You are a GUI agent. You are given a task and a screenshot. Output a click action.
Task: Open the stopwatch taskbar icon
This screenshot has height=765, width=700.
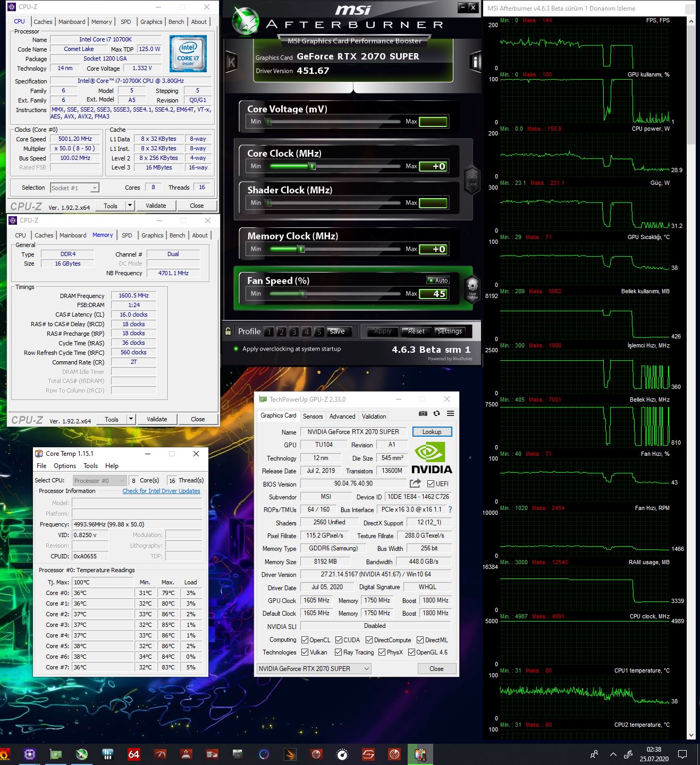[x=342, y=754]
